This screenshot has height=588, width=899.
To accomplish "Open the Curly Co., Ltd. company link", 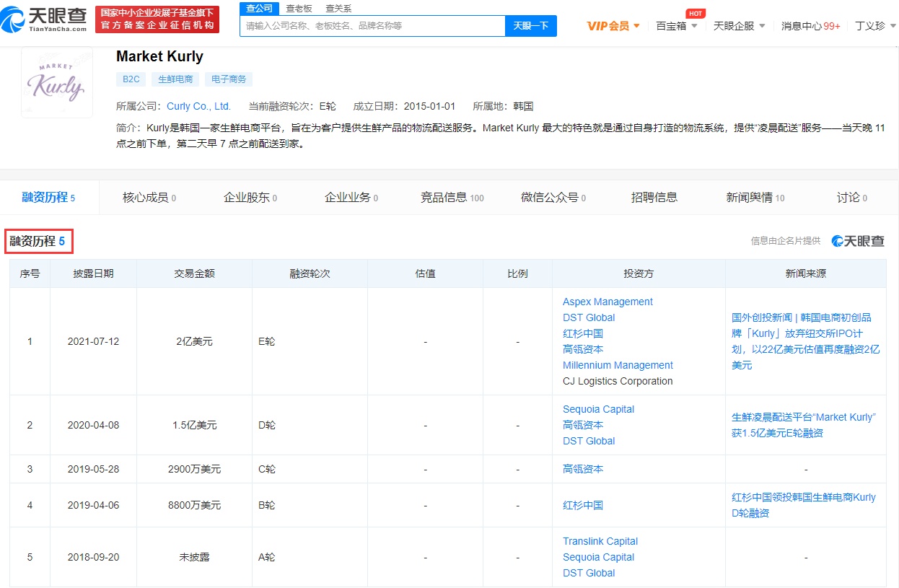I will (x=198, y=106).
